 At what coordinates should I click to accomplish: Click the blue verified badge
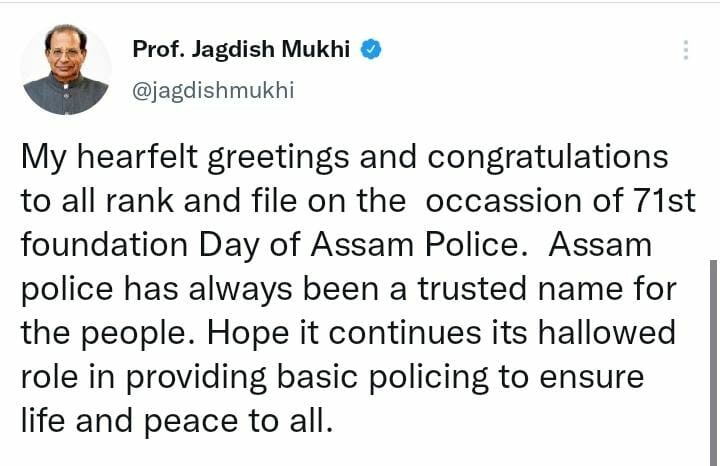click(371, 49)
